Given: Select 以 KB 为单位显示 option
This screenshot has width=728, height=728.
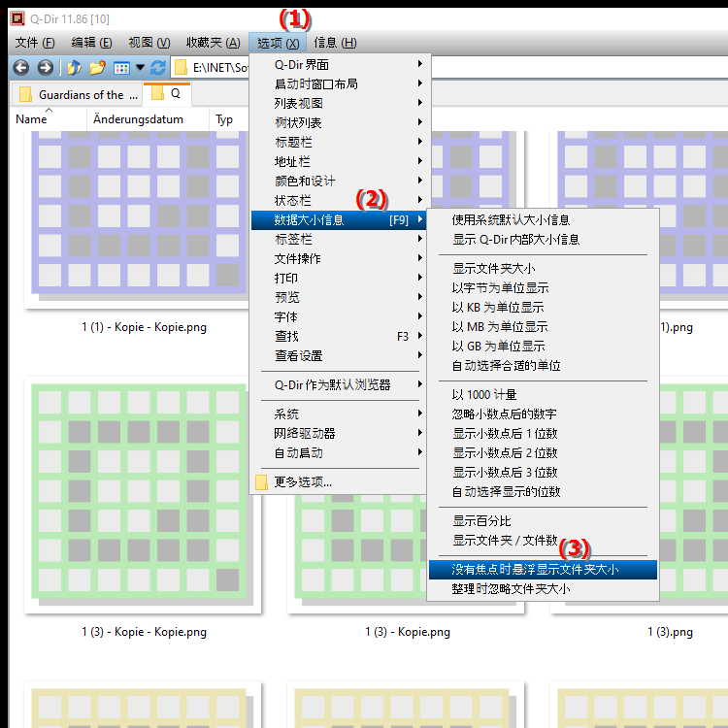Looking at the screenshot, I should pyautogui.click(x=543, y=308).
